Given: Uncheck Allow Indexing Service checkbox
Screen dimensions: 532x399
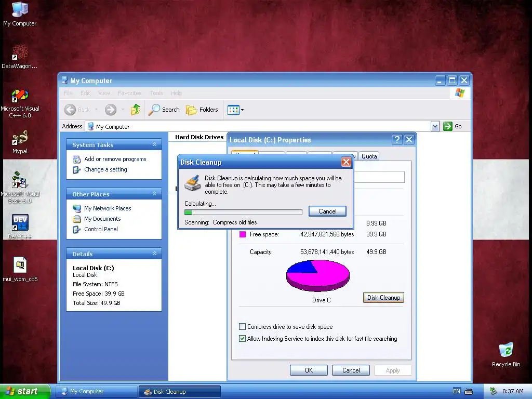Looking at the screenshot, I should (242, 338).
